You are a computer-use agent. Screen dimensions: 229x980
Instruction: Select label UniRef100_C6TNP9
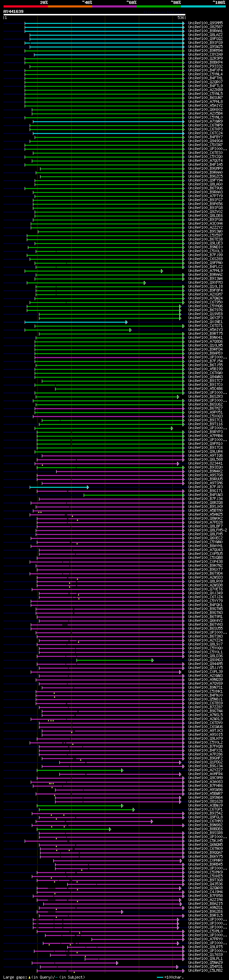click(205, 125)
